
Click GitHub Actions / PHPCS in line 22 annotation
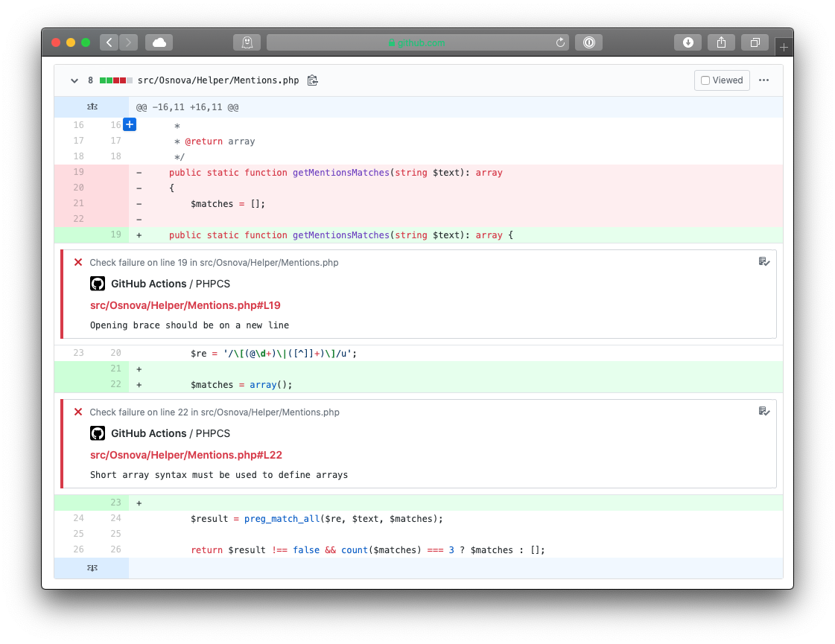[x=171, y=433]
